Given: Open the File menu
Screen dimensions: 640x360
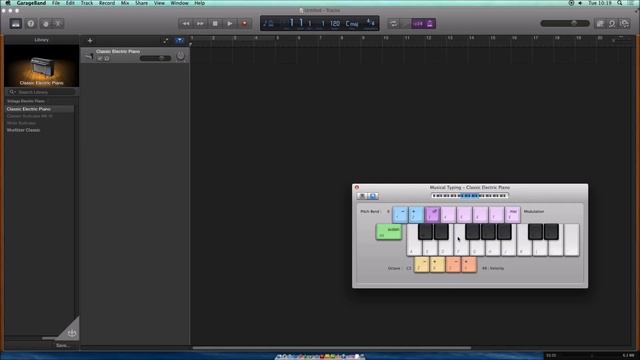Looking at the screenshot, I should [x=56, y=3].
